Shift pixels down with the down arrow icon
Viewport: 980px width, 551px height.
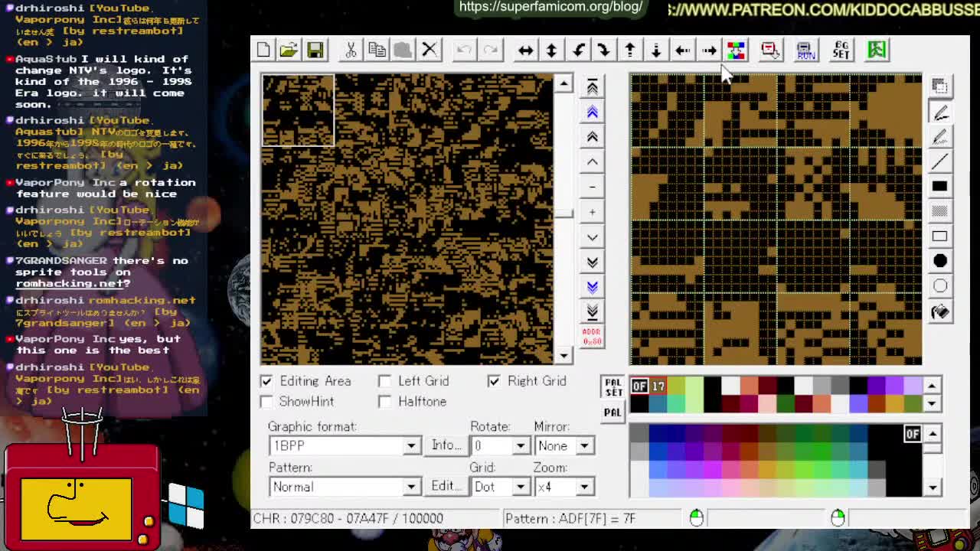[656, 51]
